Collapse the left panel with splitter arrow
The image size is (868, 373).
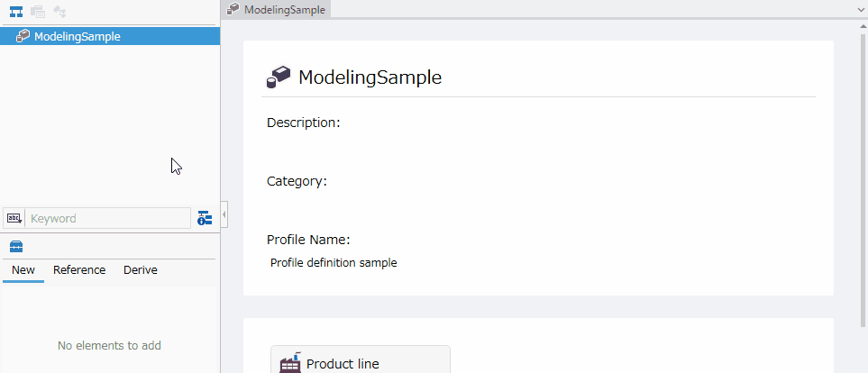[224, 214]
